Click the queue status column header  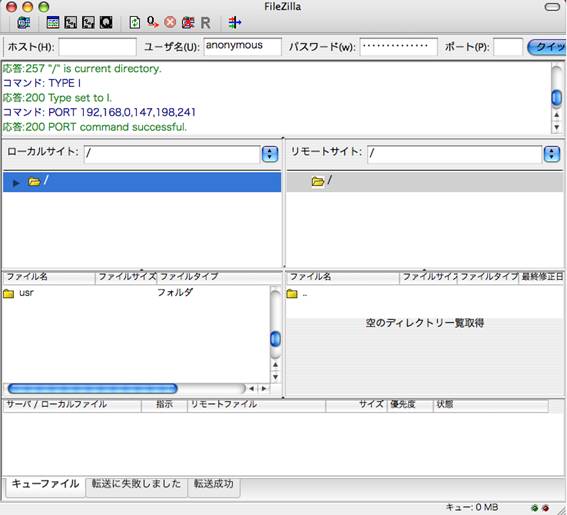pyautogui.click(x=491, y=405)
